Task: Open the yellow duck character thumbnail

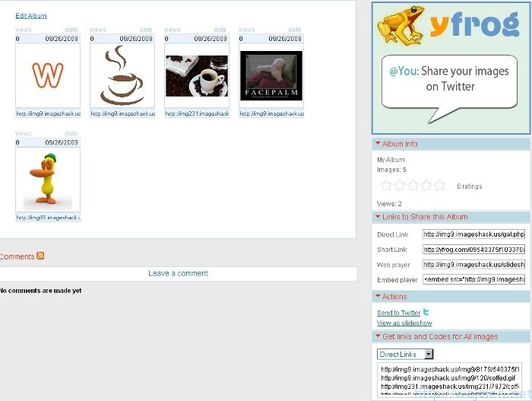Action: point(48,179)
